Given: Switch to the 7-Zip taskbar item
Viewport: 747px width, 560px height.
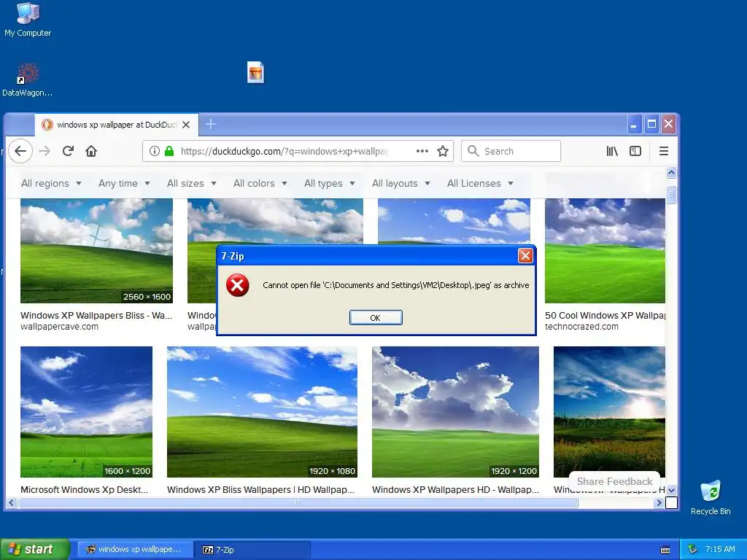Looking at the screenshot, I should [x=252, y=550].
